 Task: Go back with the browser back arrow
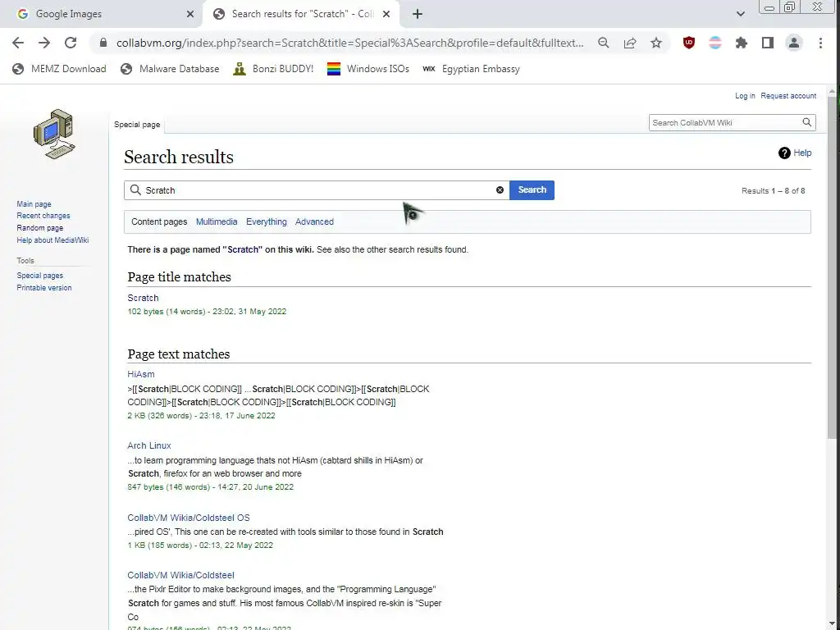tap(18, 43)
